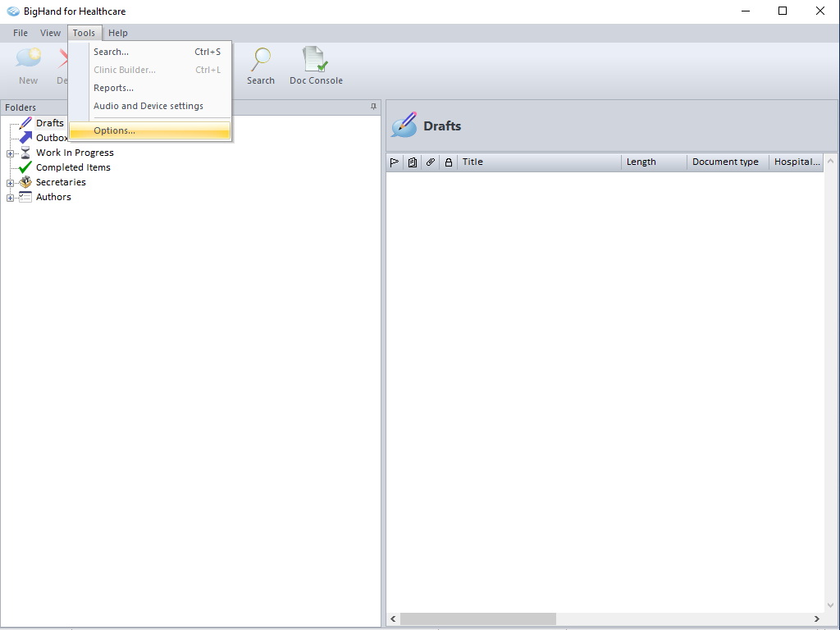Sort by the clipboard column header icon
The width and height of the screenshot is (840, 630).
coord(413,162)
